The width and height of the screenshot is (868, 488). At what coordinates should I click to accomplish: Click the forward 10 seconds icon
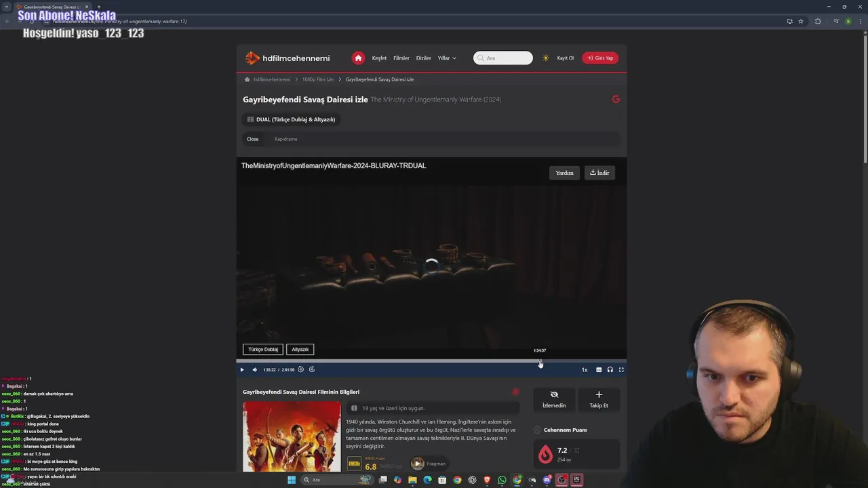click(x=312, y=369)
